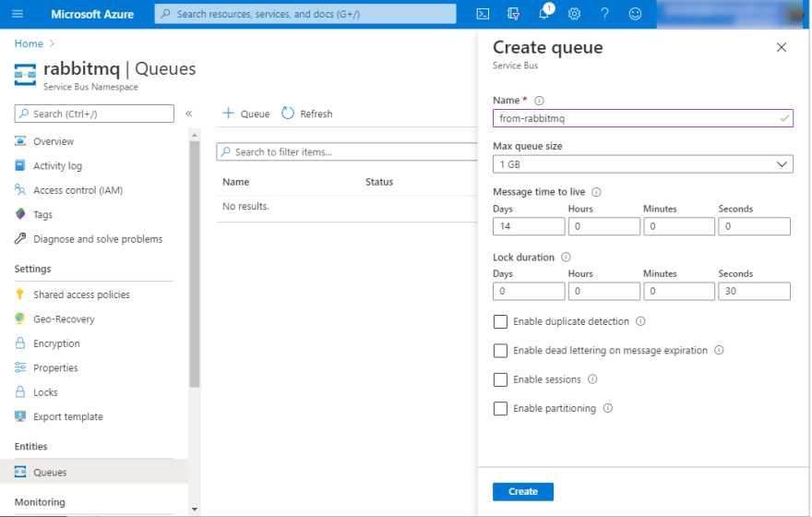
Task: Open the Max queue size dropdown
Action: tap(642, 164)
